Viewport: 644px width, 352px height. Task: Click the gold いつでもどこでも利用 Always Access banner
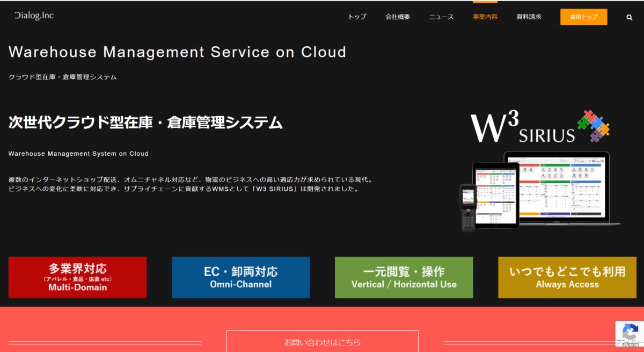pyautogui.click(x=566, y=277)
